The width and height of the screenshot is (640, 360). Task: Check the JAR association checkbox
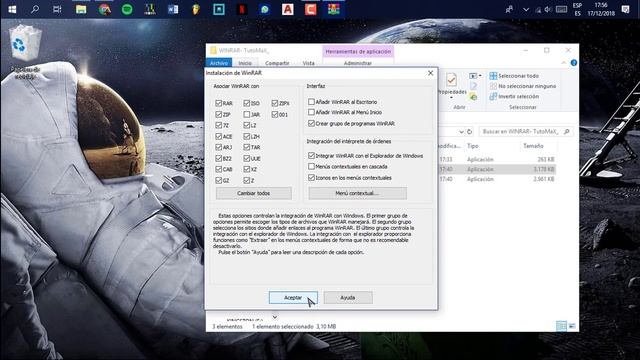tap(247, 114)
